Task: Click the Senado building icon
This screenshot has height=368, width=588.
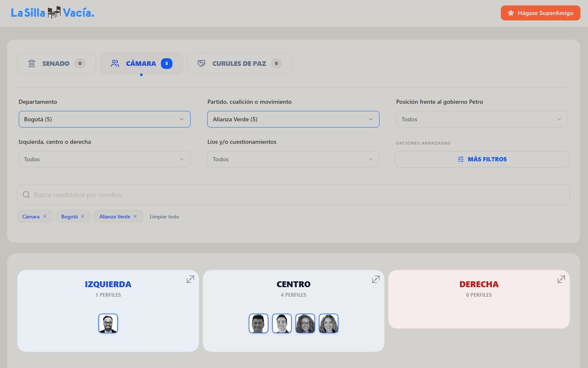Action: 32,63
